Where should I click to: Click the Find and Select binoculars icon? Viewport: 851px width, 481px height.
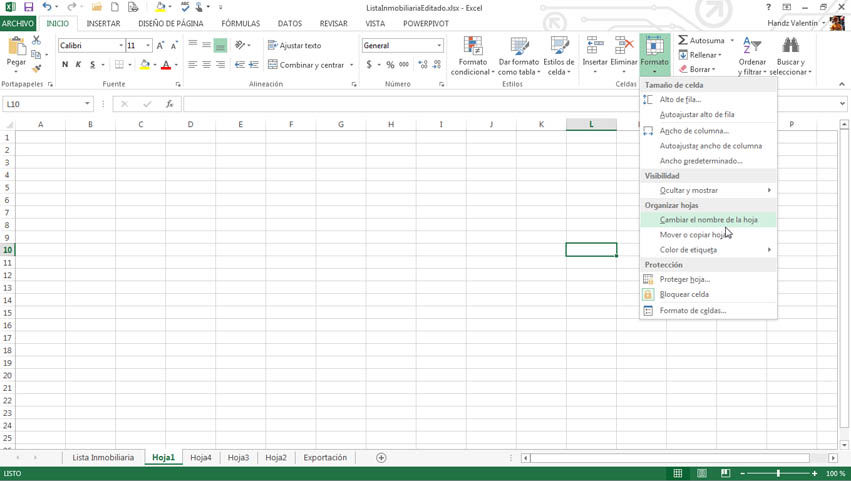pos(791,46)
